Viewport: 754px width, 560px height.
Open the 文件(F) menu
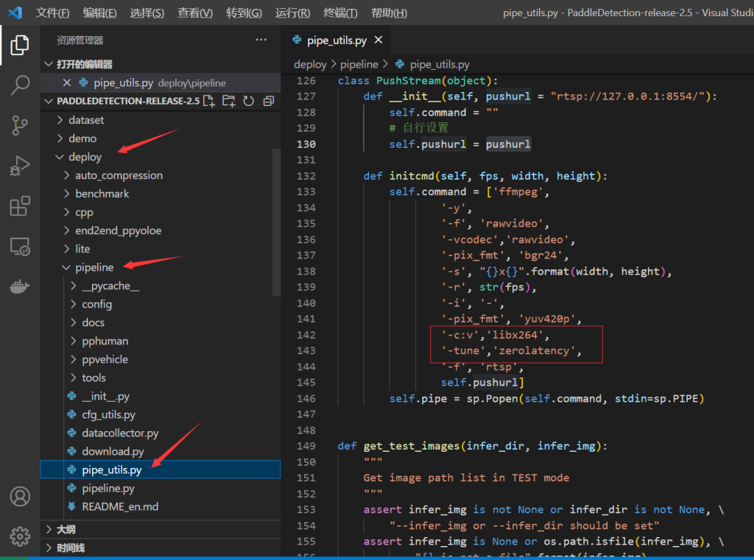[53, 13]
